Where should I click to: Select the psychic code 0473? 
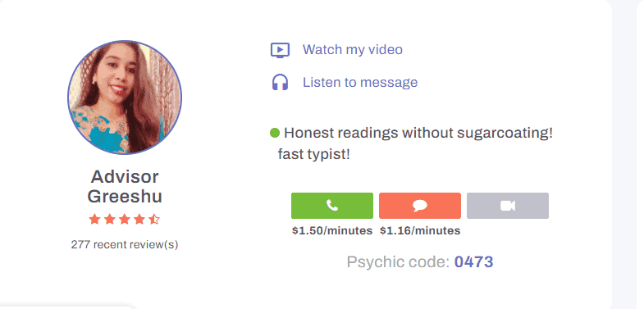point(473,261)
